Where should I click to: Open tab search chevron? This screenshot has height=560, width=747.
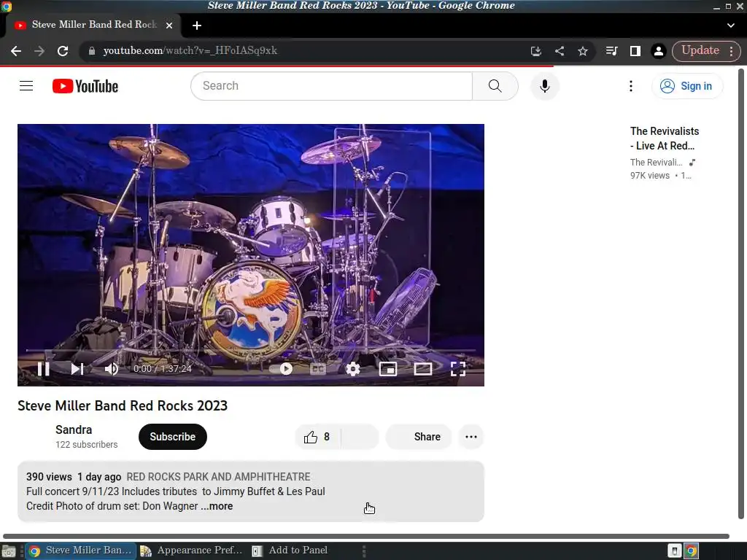[x=731, y=26]
